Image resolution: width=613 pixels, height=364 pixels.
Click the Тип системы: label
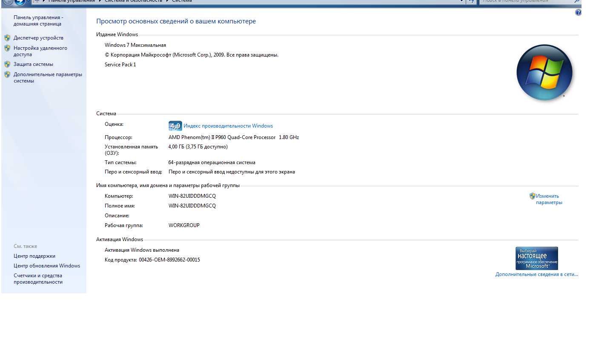point(120,162)
